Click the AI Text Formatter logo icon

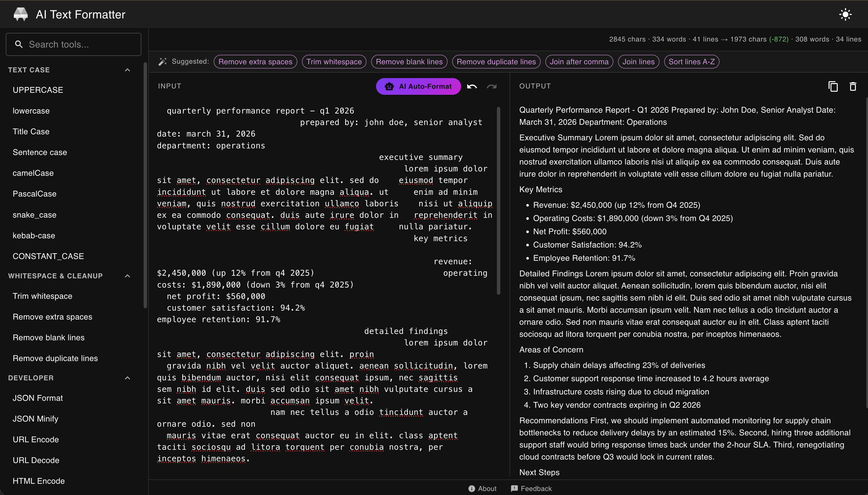[x=20, y=14]
